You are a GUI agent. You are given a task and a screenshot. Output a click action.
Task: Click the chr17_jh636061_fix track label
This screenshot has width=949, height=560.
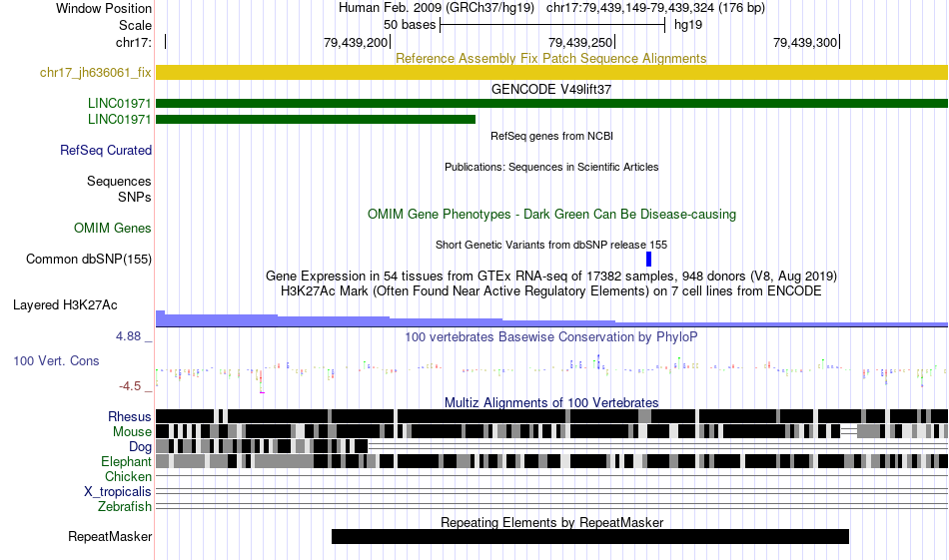tap(95, 73)
